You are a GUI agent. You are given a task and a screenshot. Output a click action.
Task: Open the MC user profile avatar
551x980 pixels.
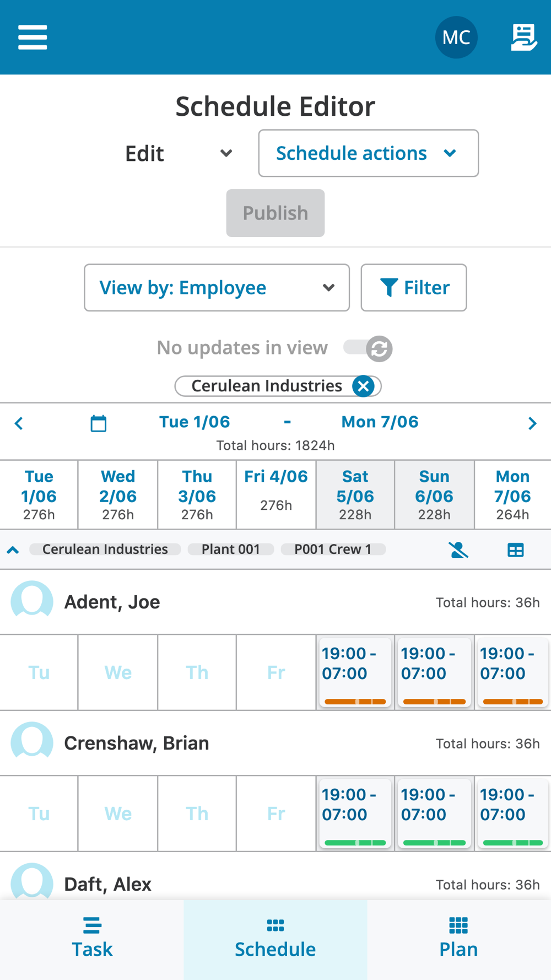(x=456, y=37)
